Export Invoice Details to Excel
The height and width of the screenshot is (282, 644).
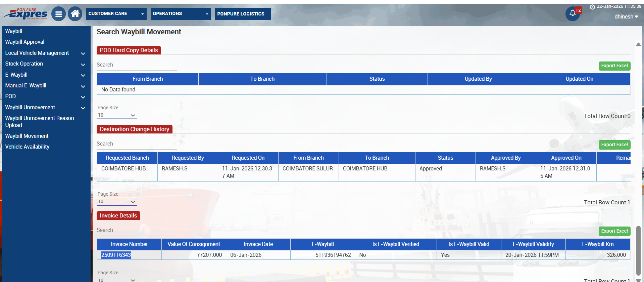614,231
